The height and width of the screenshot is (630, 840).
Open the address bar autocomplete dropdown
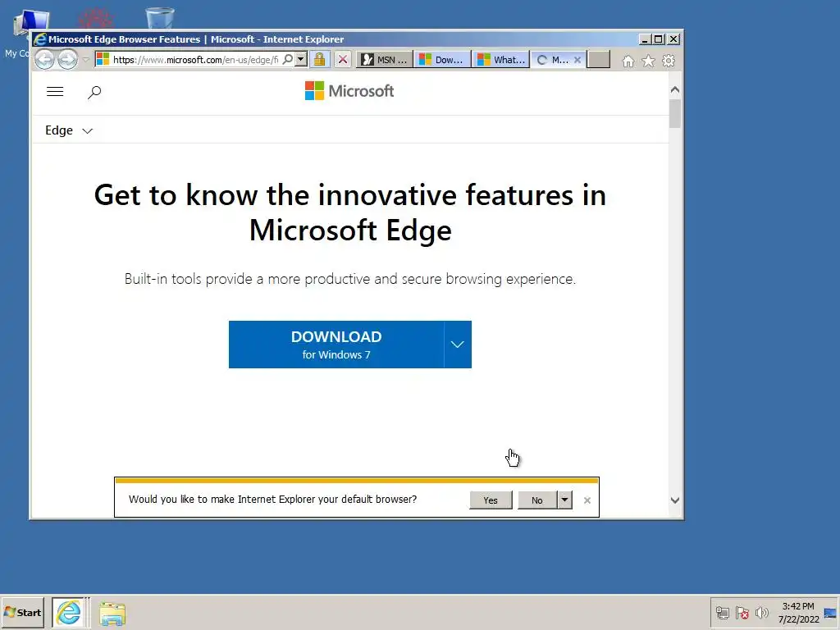pyautogui.click(x=301, y=59)
